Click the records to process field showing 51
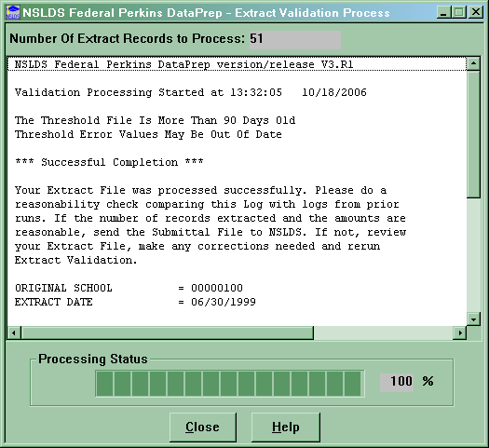Image resolution: width=489 pixels, height=448 pixels. coord(295,40)
